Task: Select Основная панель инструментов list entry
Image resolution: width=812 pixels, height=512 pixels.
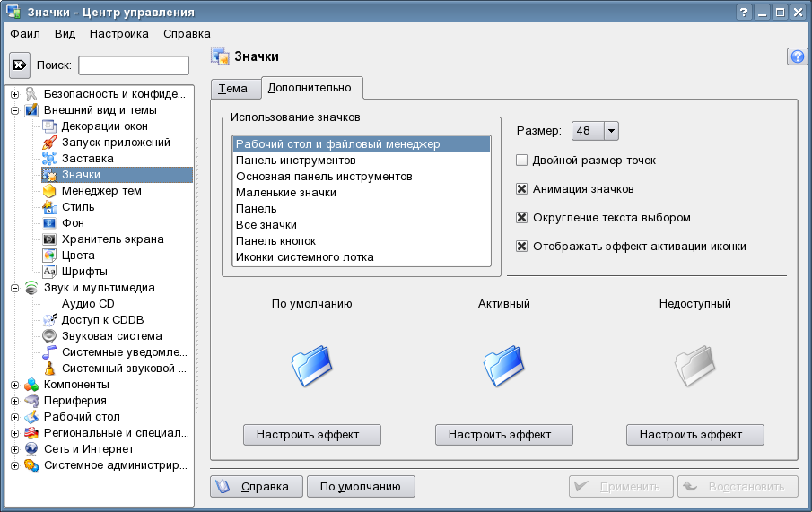Action: coord(362,177)
